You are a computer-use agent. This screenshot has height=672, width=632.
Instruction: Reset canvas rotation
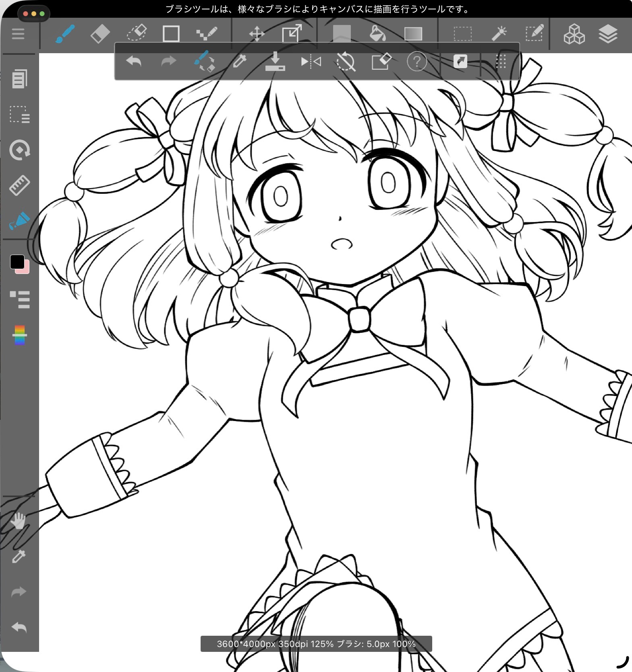coord(346,62)
